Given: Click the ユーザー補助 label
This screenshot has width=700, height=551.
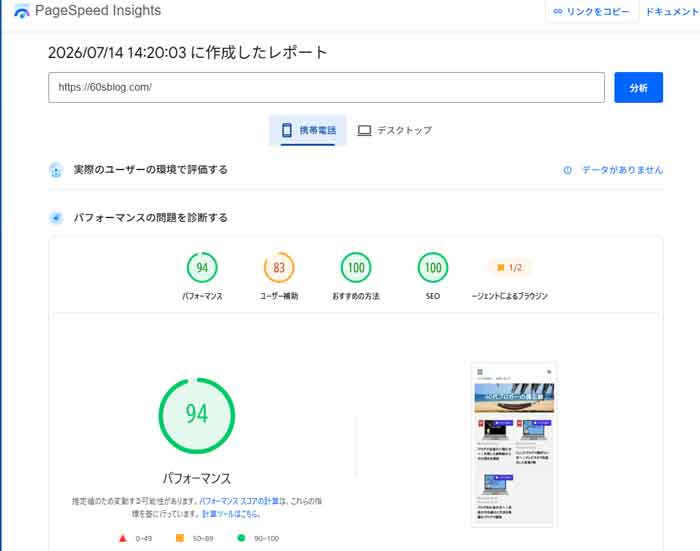Looking at the screenshot, I should coord(279,296).
